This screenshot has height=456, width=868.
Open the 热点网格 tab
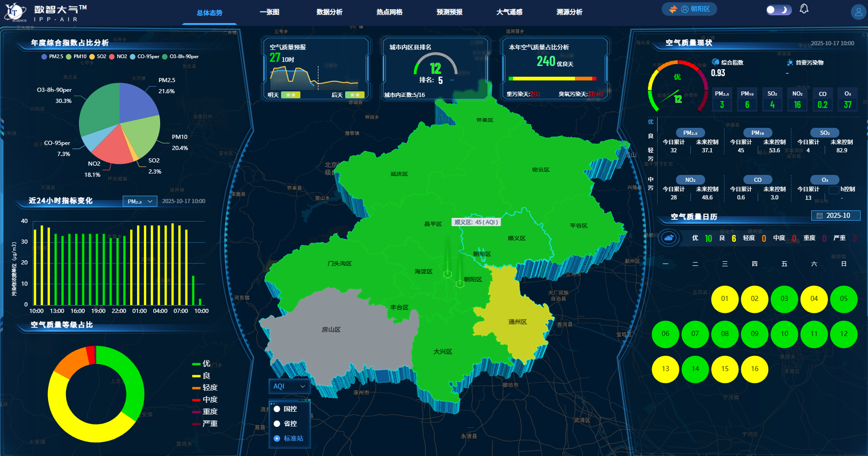(x=389, y=12)
